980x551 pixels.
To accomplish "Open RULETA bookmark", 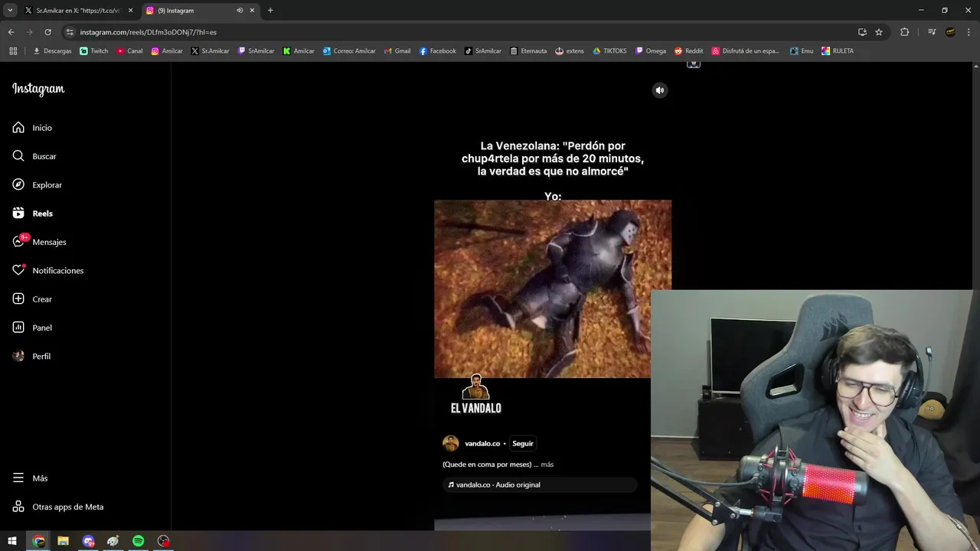I will click(838, 51).
